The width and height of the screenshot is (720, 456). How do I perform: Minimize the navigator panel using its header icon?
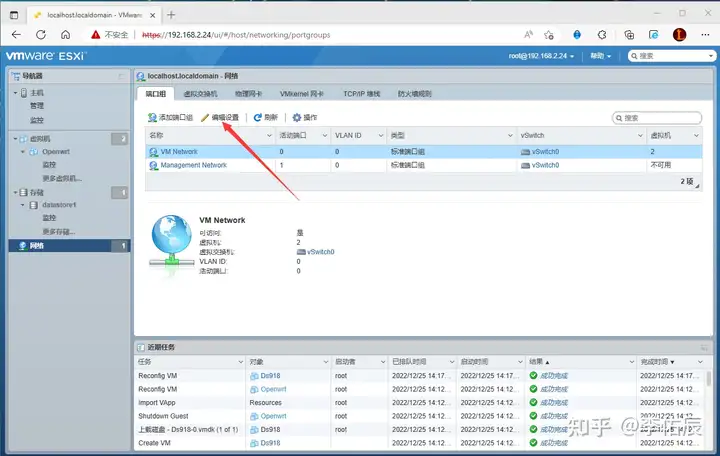click(121, 76)
